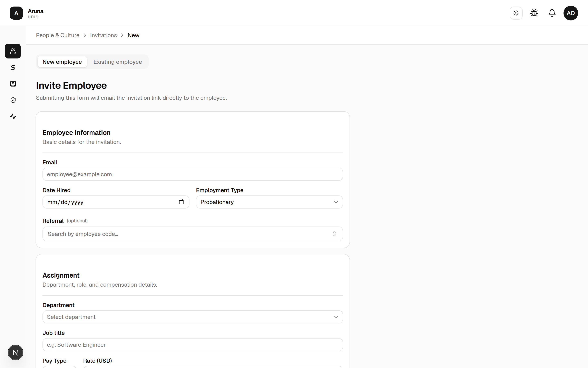
Task: Focus the Date Hired field
Action: point(116,202)
